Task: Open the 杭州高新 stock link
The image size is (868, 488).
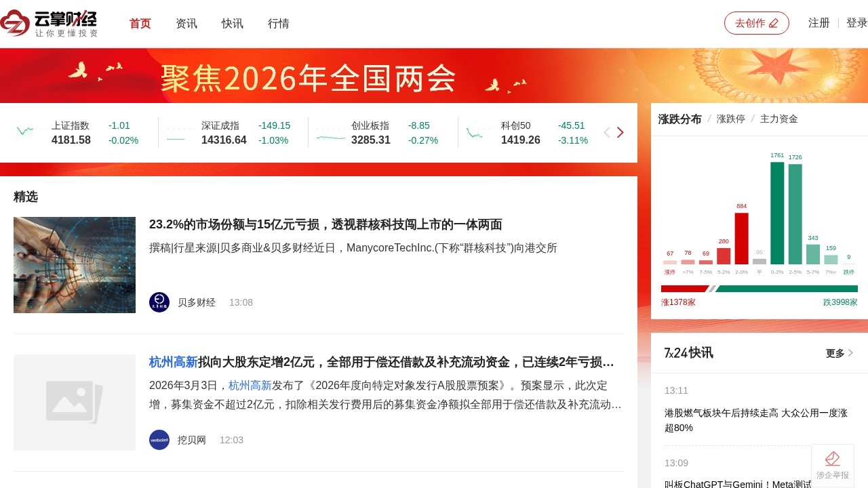Action: [173, 362]
